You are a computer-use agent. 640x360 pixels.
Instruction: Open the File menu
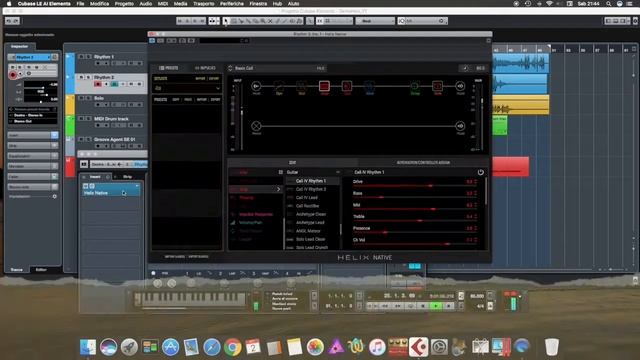pyautogui.click(x=80, y=3)
